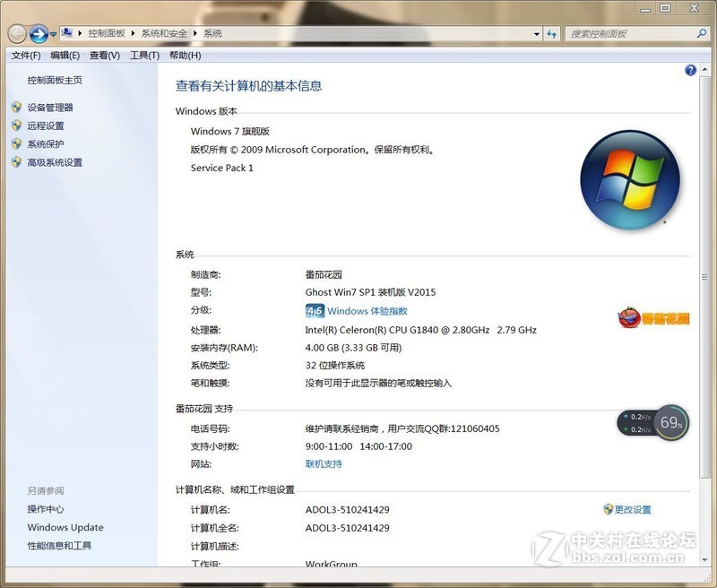Select 系统和安全 in the address breadcrumb

tap(164, 33)
